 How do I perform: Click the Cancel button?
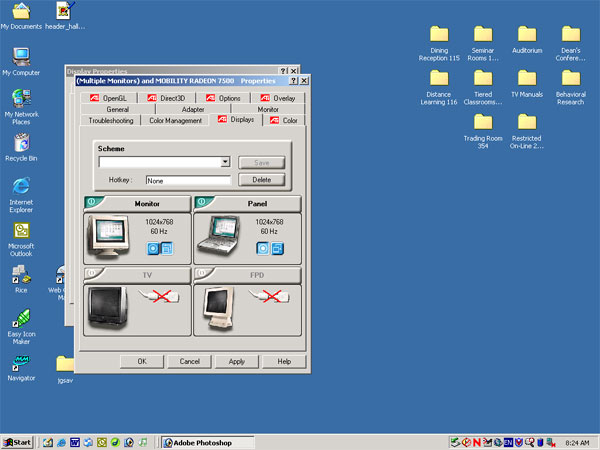coord(189,362)
